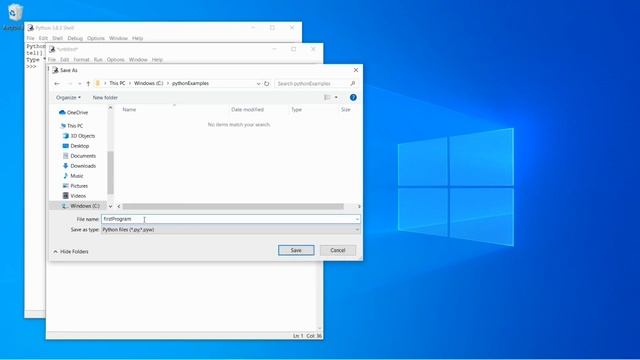Click This PC in the address path
This screenshot has width=640, height=360.
coord(117,83)
